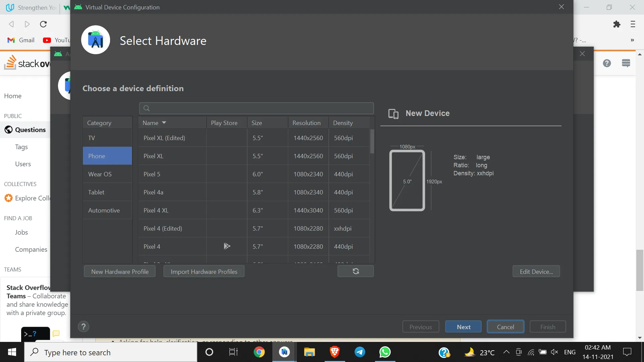Viewport: 644px width, 362px height.
Task: Select the Pixel 4 XL device row
Action: (x=254, y=210)
